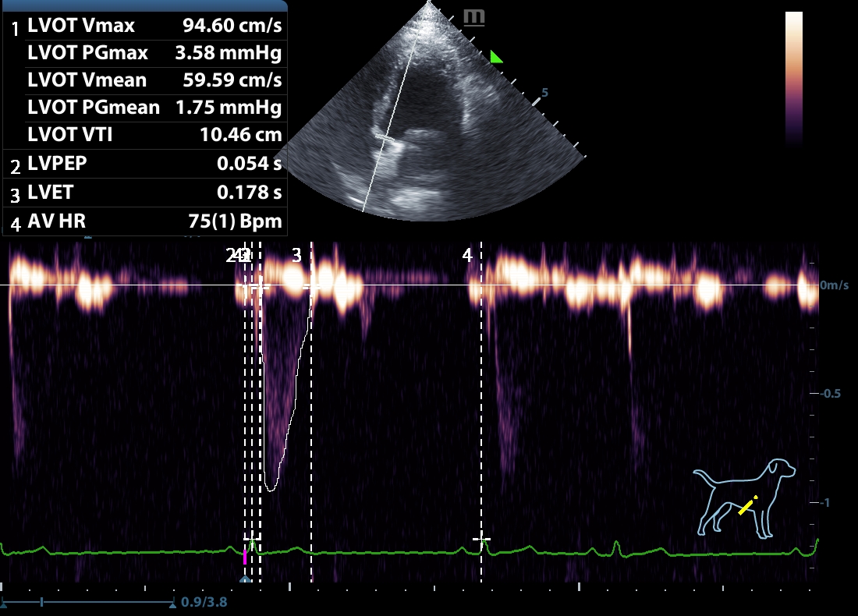Viewport: 858px width, 616px height.
Task: Click the Doppler color map gradient bar
Action: point(793,78)
